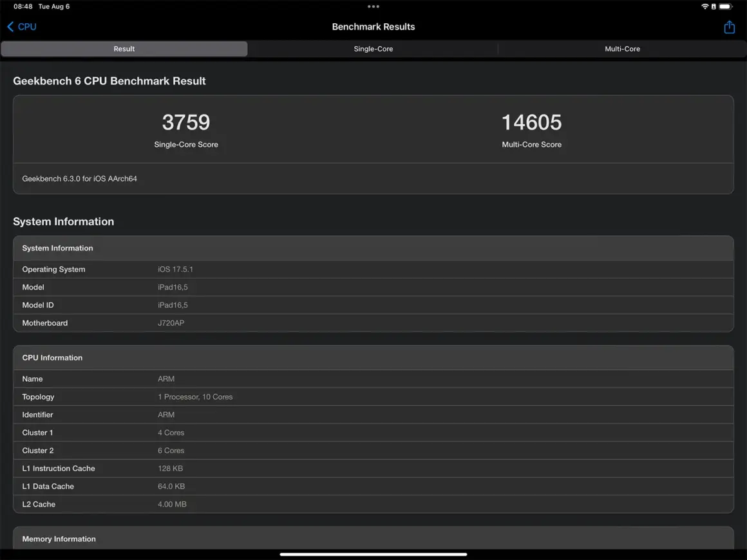
Task: Select the Multi-Core Score label
Action: pos(532,144)
